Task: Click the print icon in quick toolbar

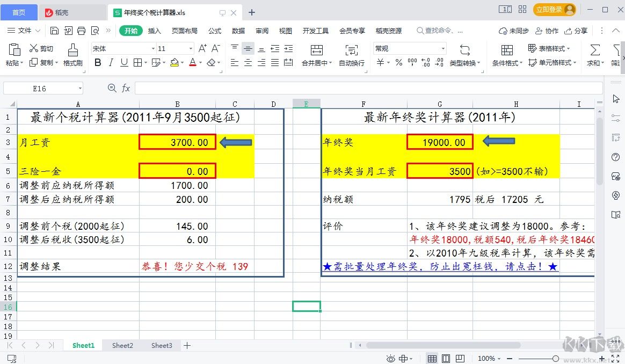Action: point(81,31)
